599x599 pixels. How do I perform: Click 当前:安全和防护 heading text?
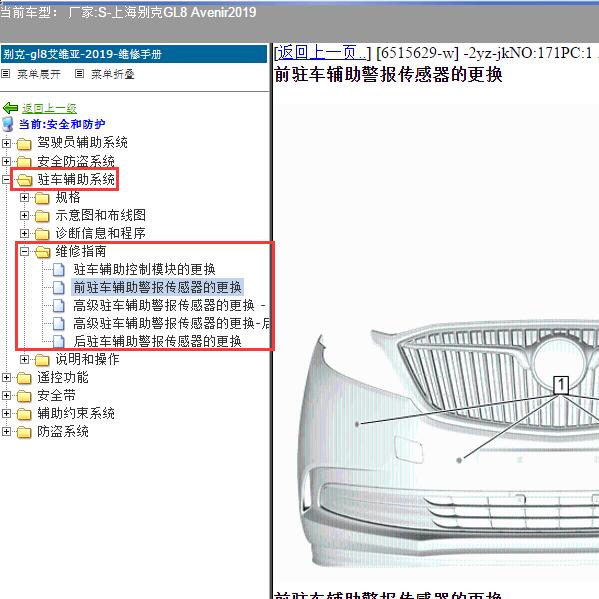tap(62, 124)
